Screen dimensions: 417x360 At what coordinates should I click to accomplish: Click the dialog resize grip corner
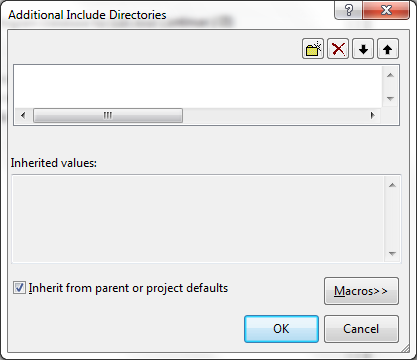tap(405, 348)
